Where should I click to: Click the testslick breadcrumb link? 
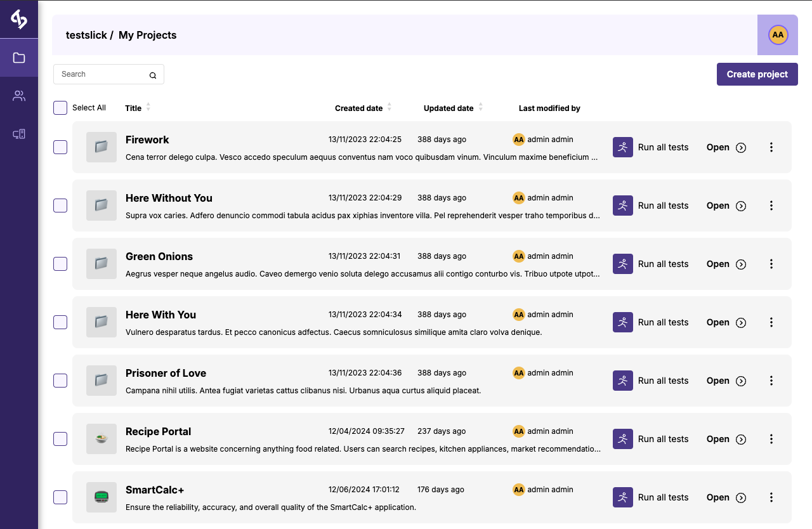(x=86, y=36)
